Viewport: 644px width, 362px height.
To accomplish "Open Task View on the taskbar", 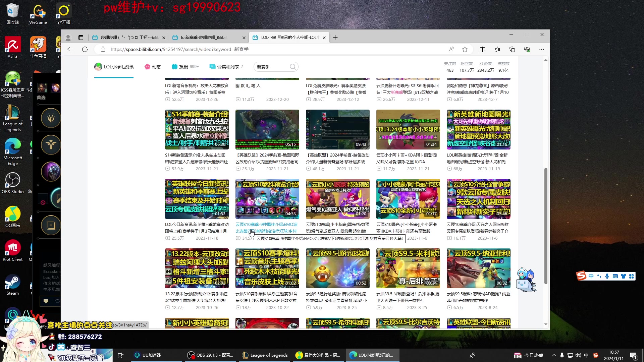I will pyautogui.click(x=121, y=355).
